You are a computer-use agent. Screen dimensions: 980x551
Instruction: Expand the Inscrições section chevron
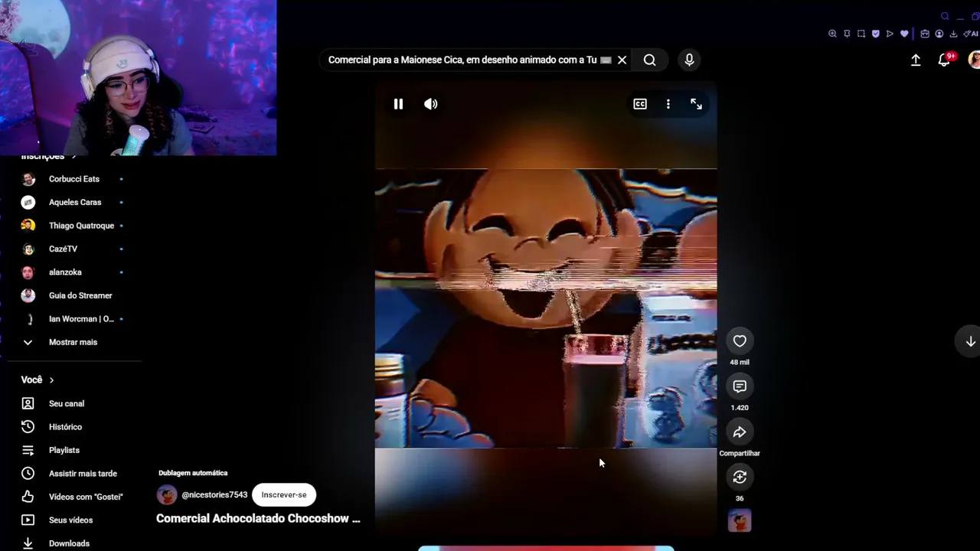coord(73,157)
